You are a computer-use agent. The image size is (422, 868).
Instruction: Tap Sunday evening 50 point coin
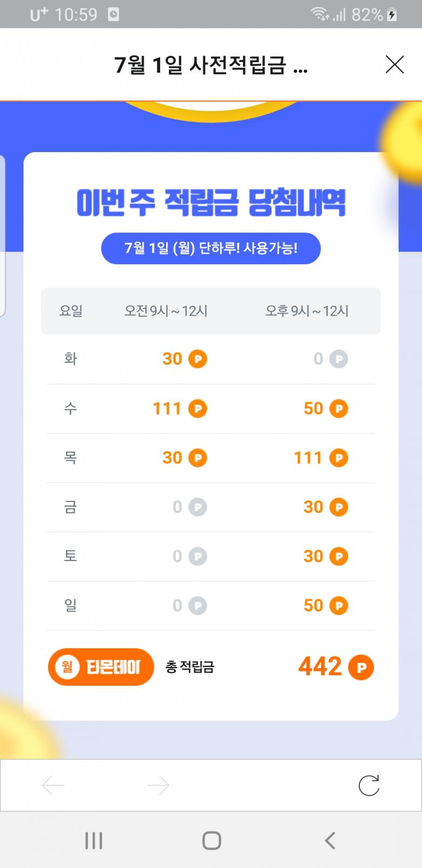tap(339, 606)
